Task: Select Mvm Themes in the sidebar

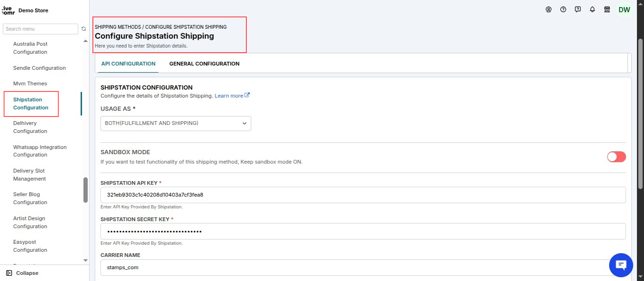Action: tap(30, 83)
